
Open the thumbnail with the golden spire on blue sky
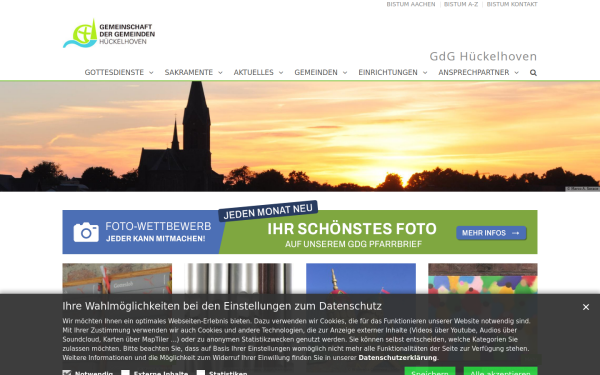point(361,279)
